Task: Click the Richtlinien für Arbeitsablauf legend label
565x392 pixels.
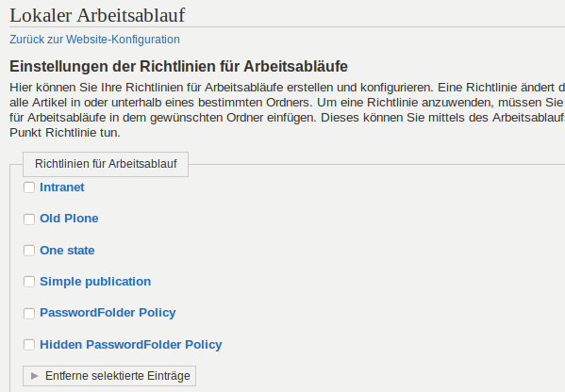Action: 106,164
